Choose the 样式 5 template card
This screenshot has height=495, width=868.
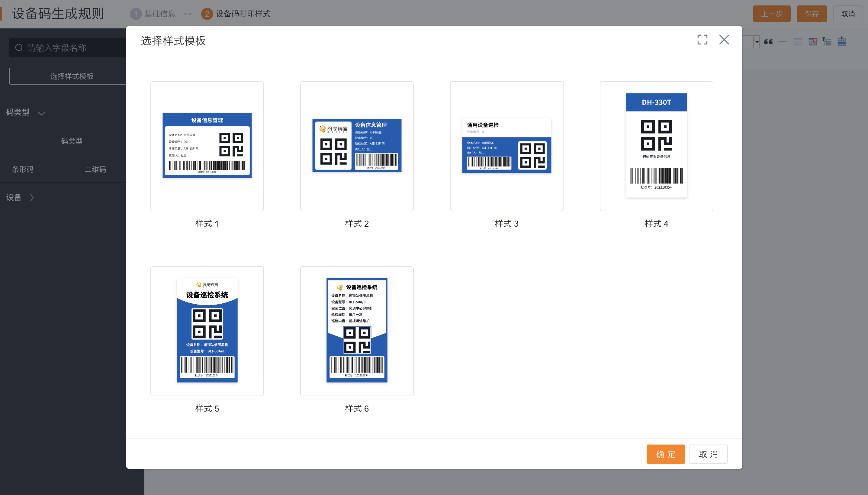207,331
